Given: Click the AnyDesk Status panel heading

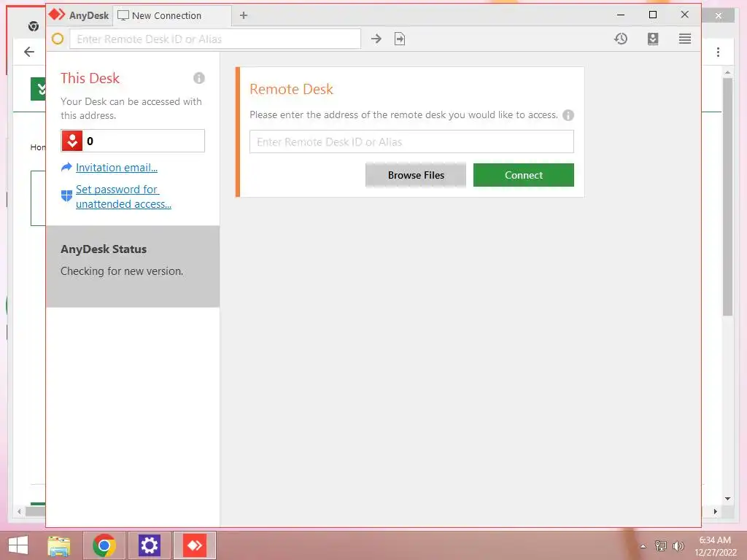Looking at the screenshot, I should (104, 249).
